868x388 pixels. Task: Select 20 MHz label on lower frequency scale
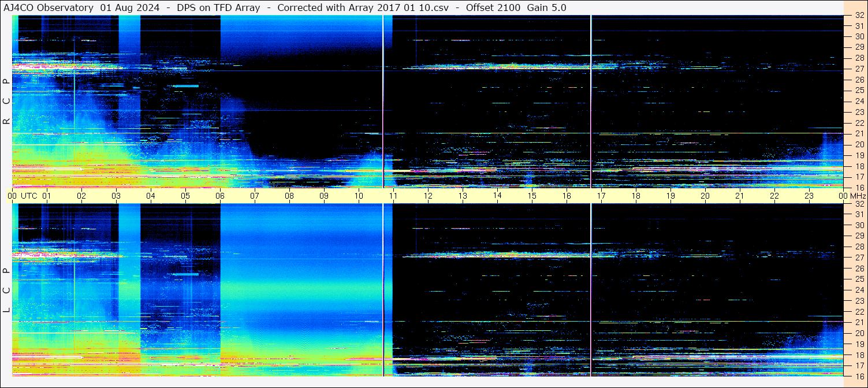[x=859, y=333]
